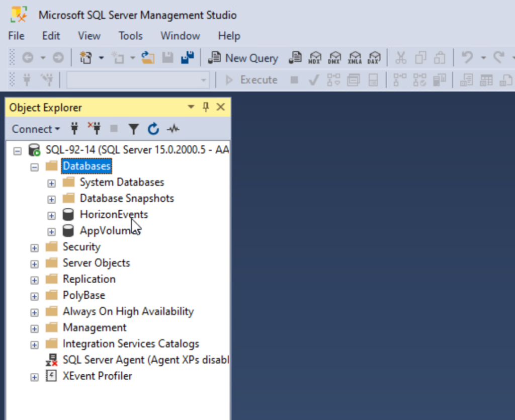Collapse the Databases folder node
This screenshot has width=515, height=420.
tap(34, 167)
